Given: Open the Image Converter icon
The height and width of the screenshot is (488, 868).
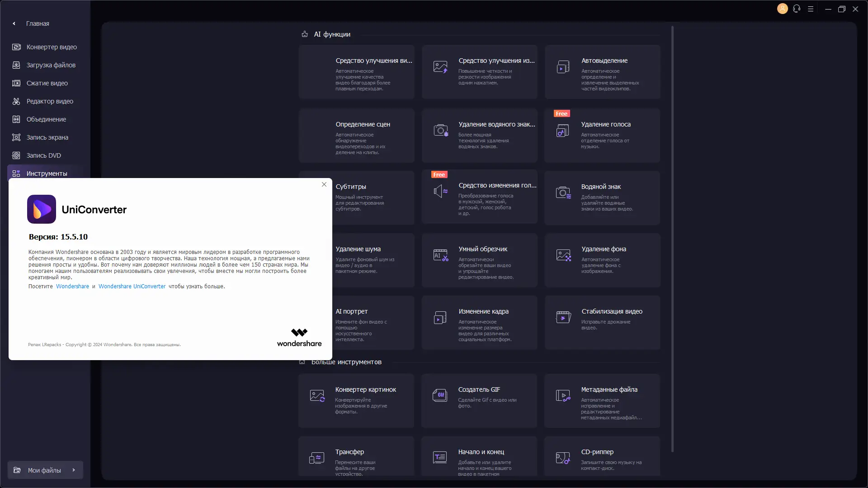Looking at the screenshot, I should [317, 396].
